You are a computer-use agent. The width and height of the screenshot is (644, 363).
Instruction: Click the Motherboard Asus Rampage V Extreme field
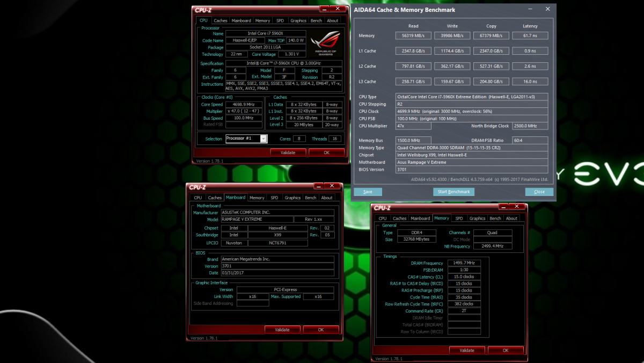(472, 162)
